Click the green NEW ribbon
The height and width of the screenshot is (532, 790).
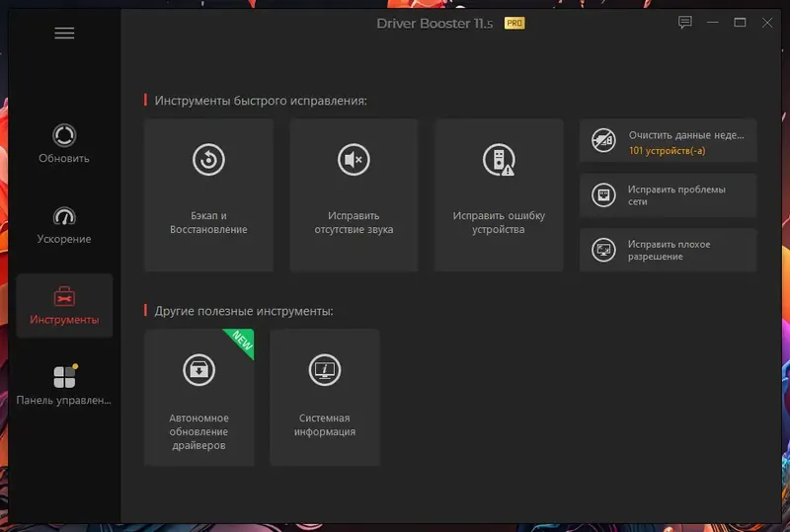click(242, 342)
